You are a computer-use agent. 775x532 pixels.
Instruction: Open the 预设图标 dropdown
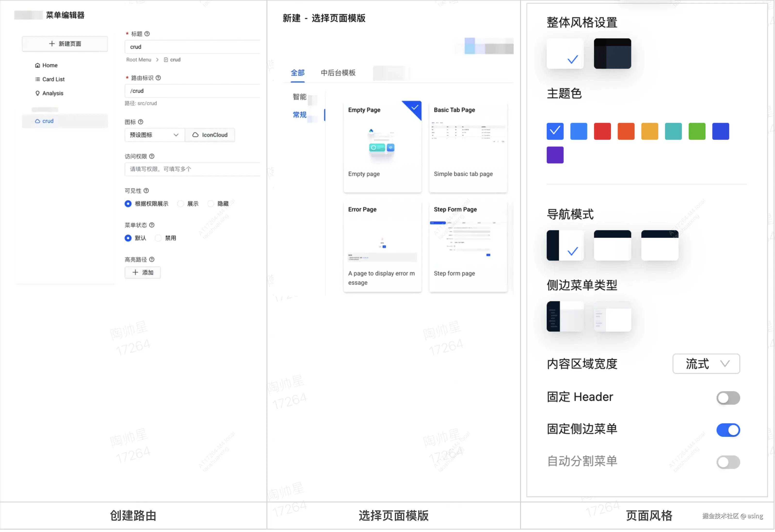(154, 135)
